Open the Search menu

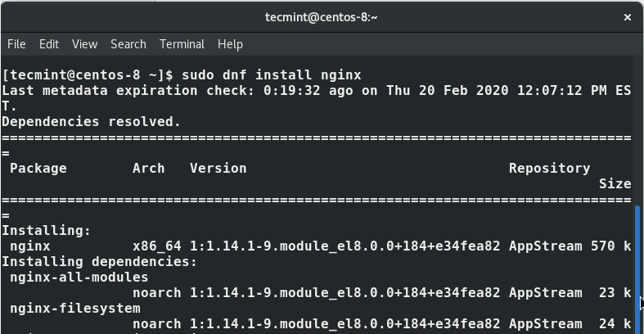coord(128,44)
